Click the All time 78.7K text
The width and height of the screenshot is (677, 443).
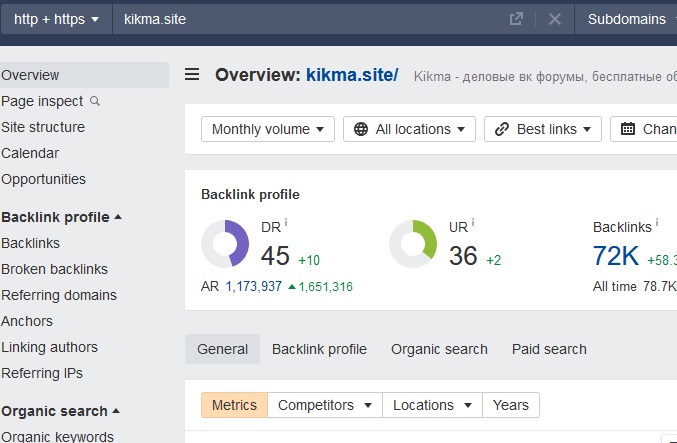pyautogui.click(x=635, y=286)
